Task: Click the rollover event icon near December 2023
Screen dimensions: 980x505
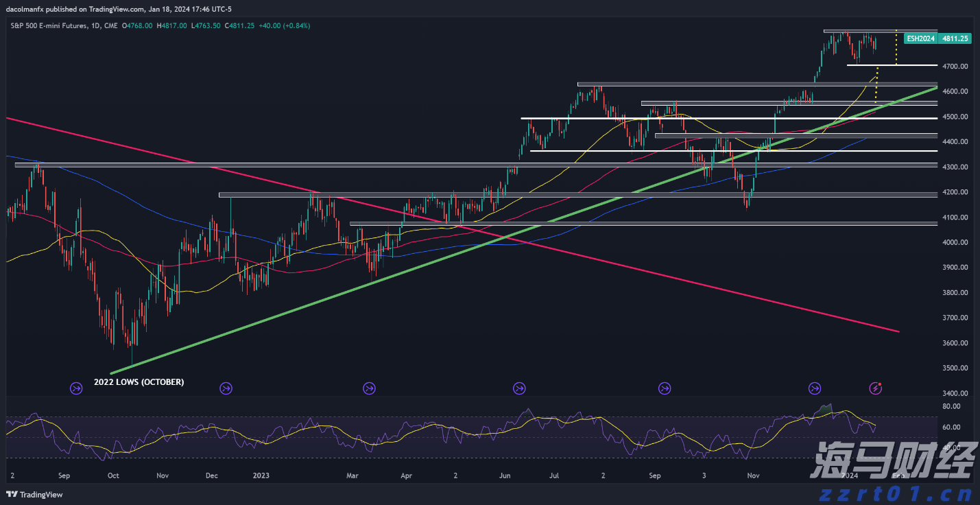Action: (814, 388)
